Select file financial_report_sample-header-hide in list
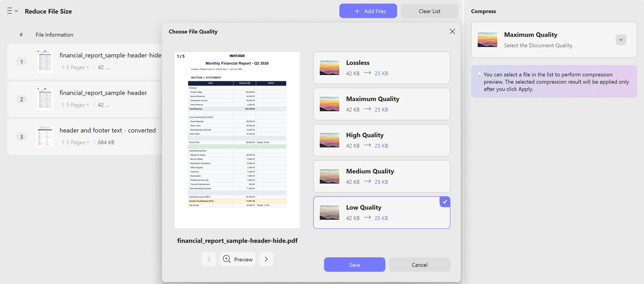Screen dimensions: 644x284 click(x=85, y=62)
